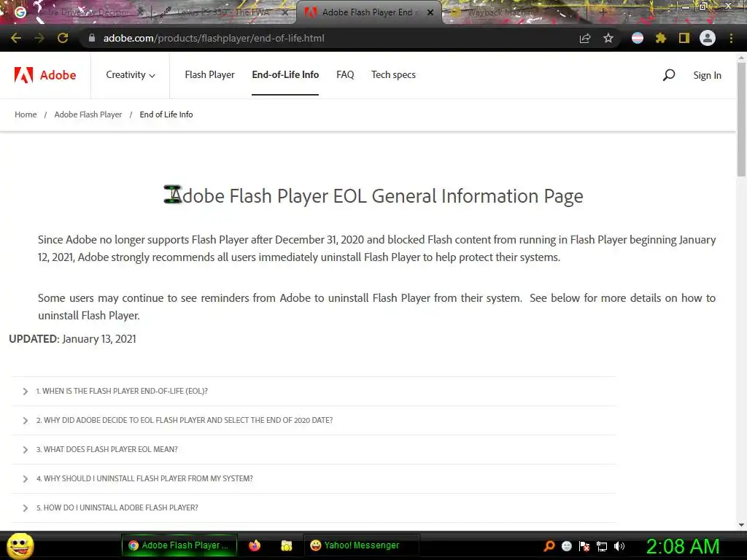Click the Adobe logo
Viewport: 747px width, 560px height.
coord(45,75)
